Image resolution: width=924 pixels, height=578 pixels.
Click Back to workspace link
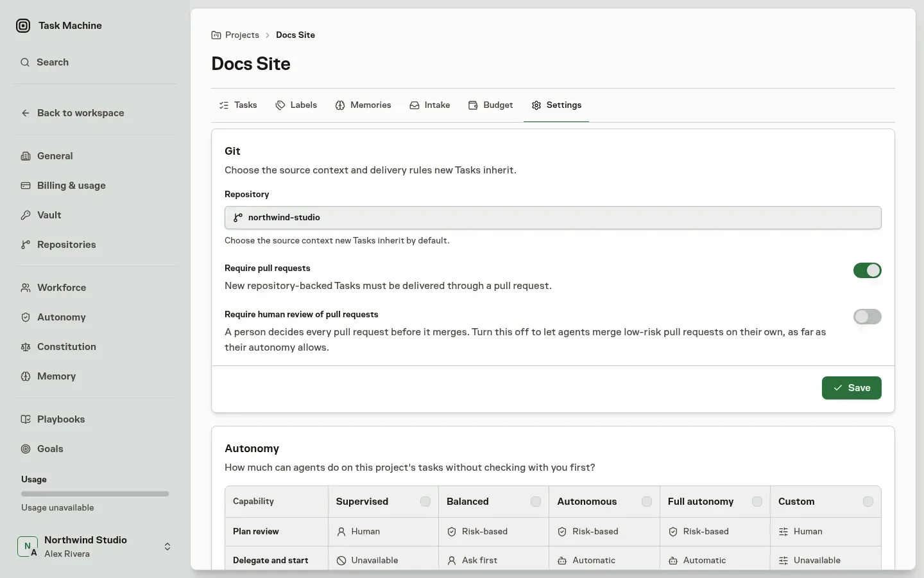(80, 113)
